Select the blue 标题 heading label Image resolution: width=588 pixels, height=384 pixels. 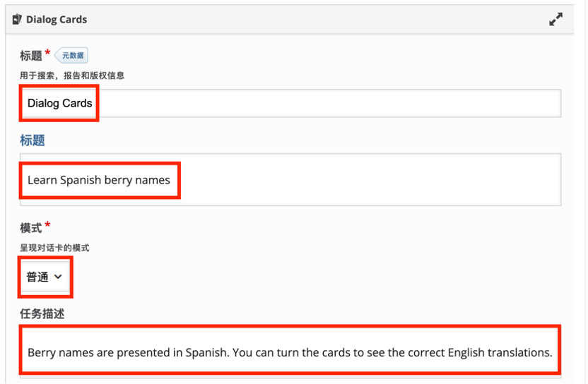click(33, 140)
